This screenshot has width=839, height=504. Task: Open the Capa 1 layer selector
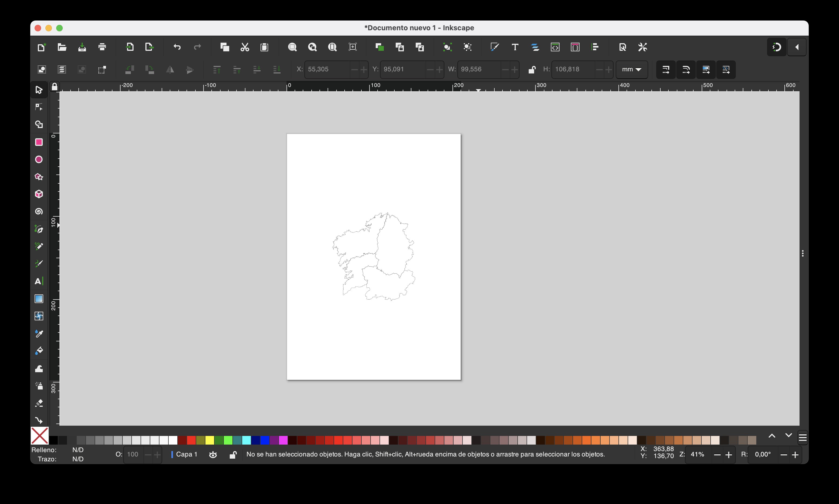[x=184, y=454]
